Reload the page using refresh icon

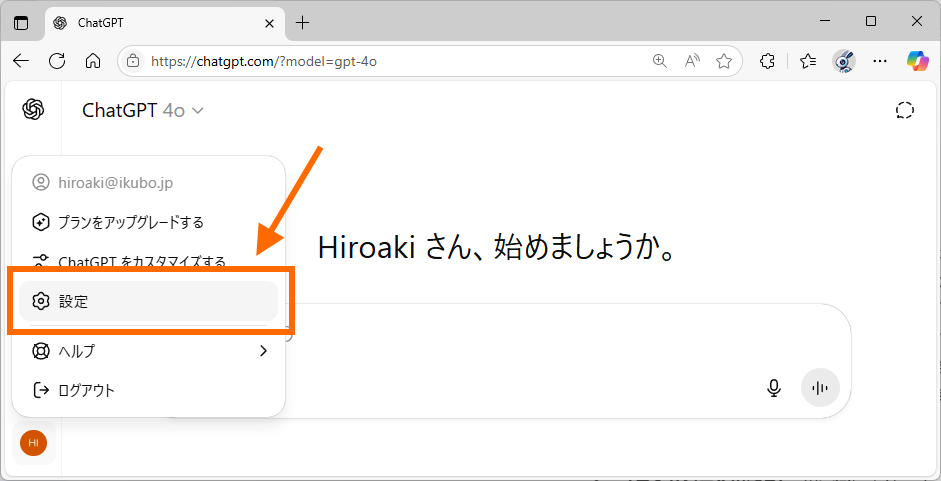57,61
